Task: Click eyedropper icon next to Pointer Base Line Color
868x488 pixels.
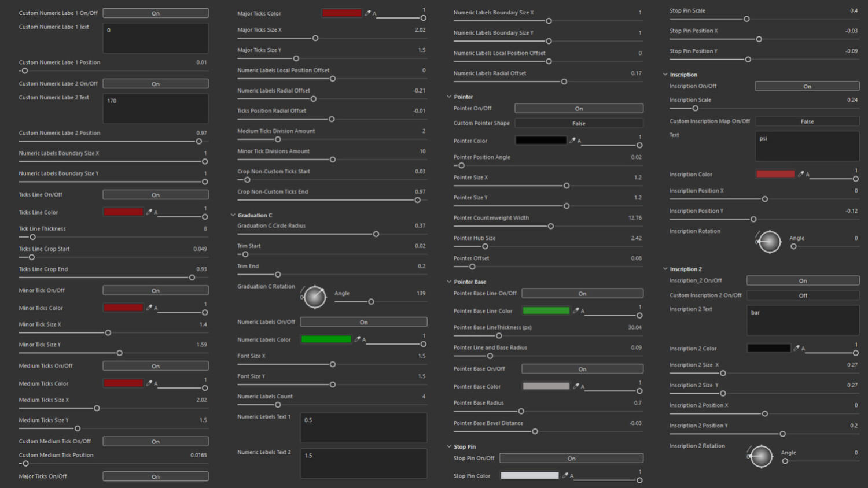Action: 576,310
